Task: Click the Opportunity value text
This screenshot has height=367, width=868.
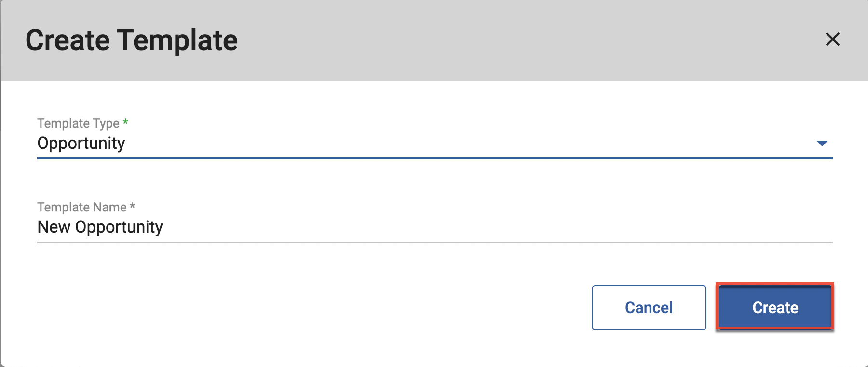Action: point(81,144)
